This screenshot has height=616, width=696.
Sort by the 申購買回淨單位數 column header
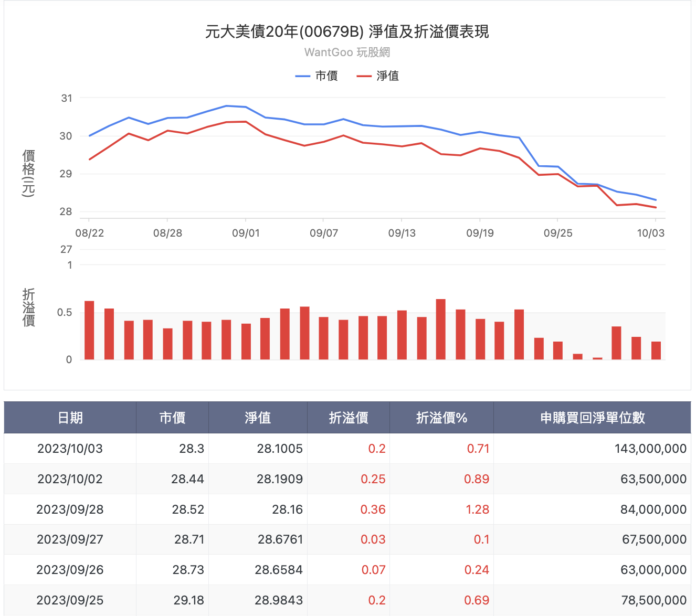click(x=592, y=418)
